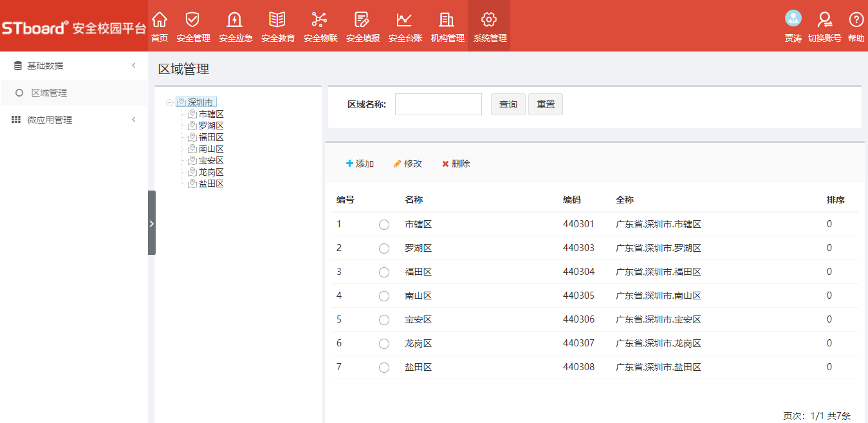Click the 排序 column header
The height and width of the screenshot is (423, 868).
tap(836, 200)
